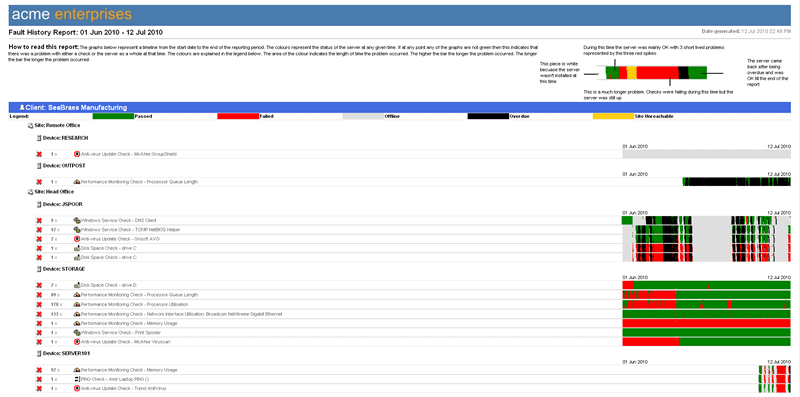Click the red Failed legend swatch
The height and width of the screenshot is (397, 800).
click(238, 116)
